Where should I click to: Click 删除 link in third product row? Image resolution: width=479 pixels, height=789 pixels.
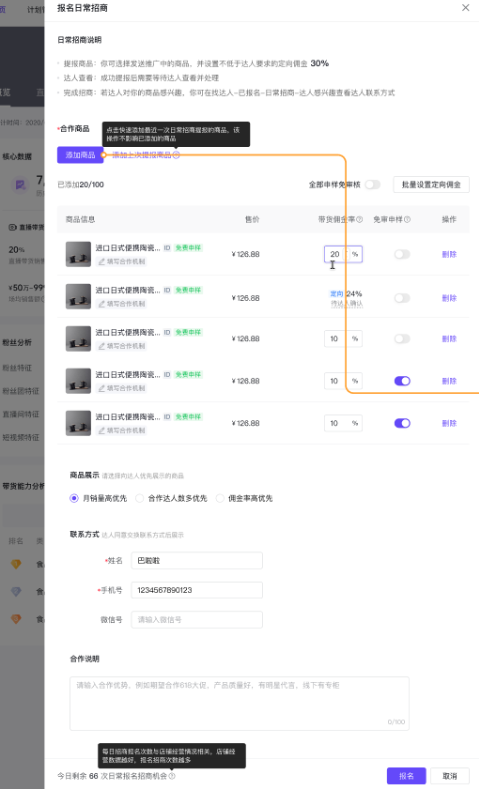449,339
